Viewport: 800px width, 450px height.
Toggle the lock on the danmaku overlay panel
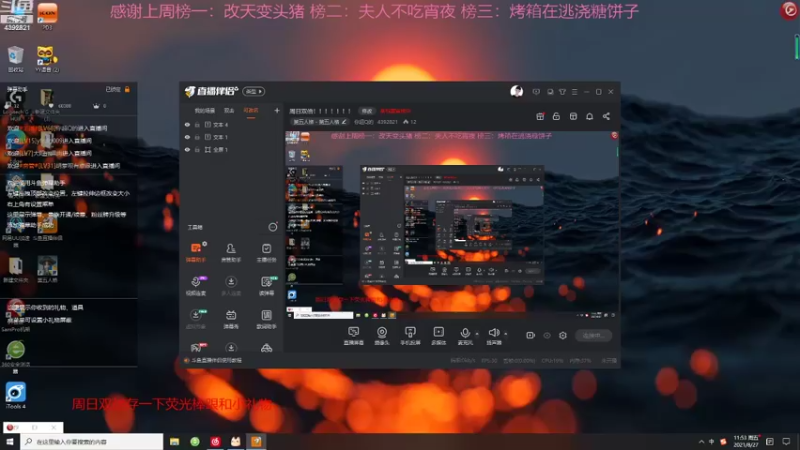coord(127,89)
